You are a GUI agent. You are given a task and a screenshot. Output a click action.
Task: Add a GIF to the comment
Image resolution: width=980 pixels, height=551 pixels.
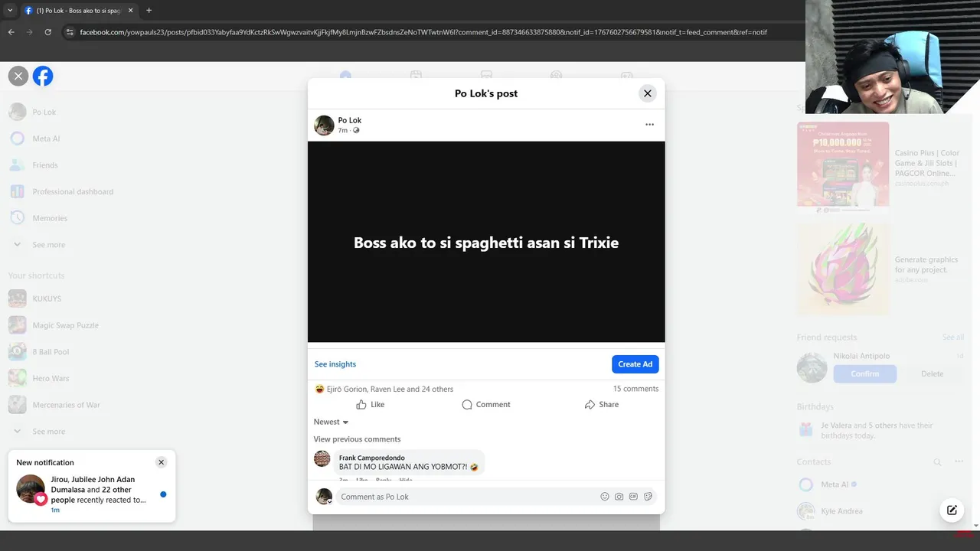click(633, 497)
